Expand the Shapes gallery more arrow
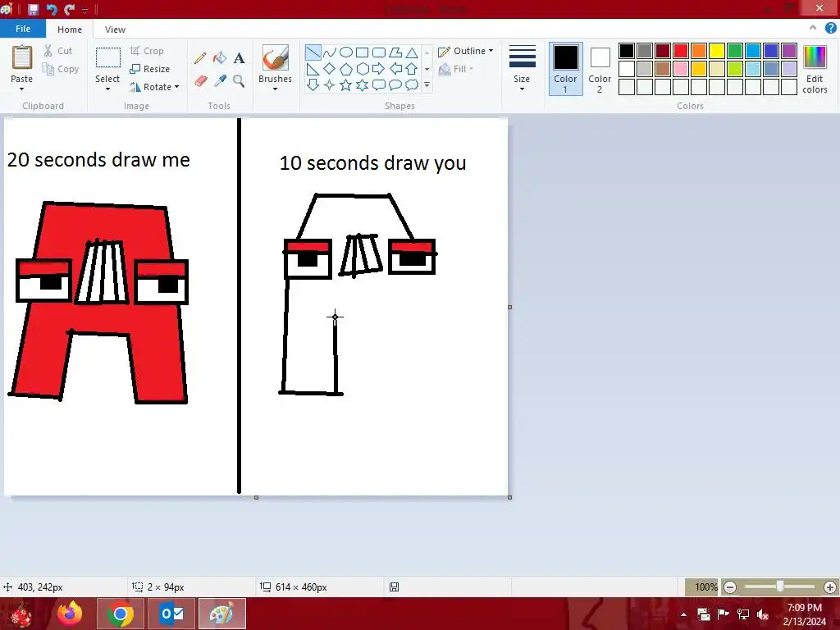 click(x=427, y=84)
